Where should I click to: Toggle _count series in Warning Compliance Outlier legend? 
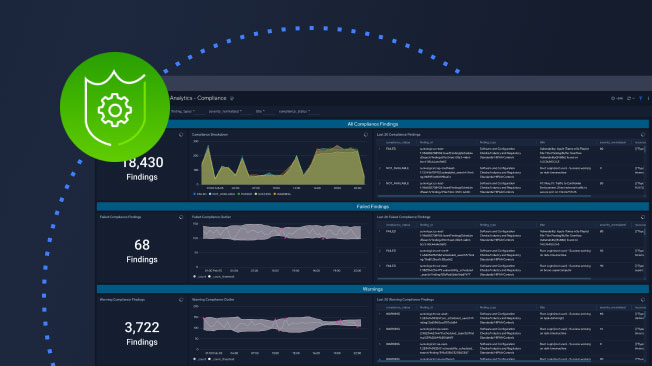point(200,359)
